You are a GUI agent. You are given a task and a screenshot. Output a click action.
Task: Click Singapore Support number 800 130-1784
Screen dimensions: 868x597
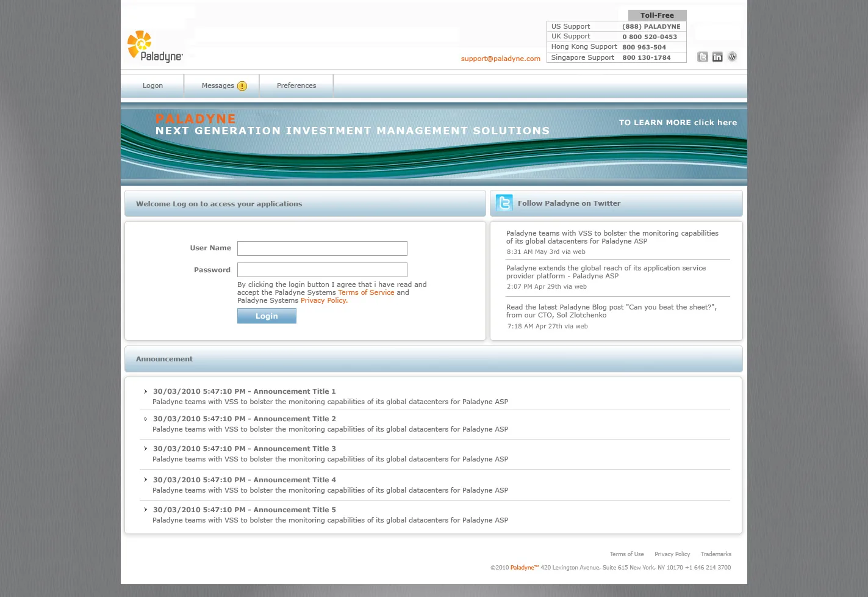coord(646,57)
